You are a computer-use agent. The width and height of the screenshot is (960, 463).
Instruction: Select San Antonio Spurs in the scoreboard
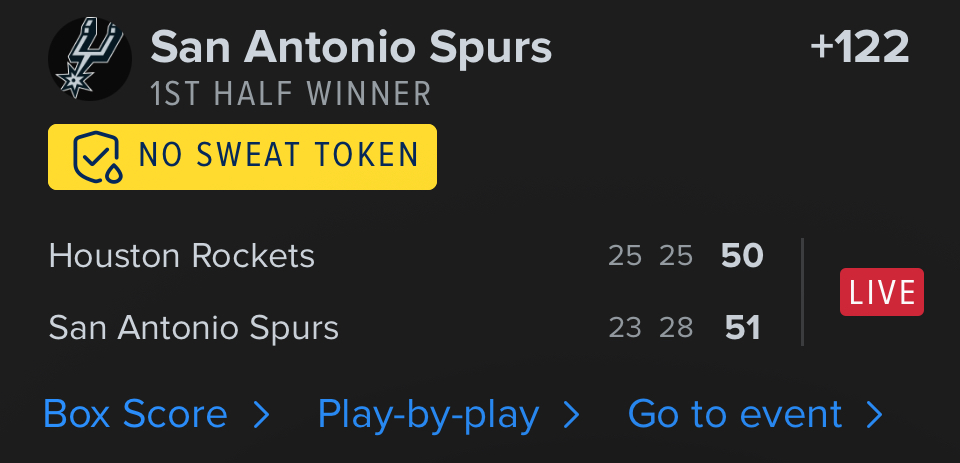point(194,327)
